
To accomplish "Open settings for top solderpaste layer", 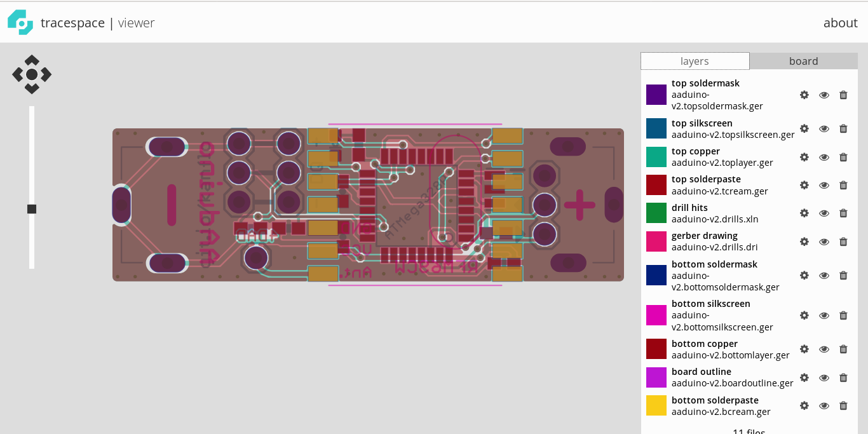I will coord(804,185).
